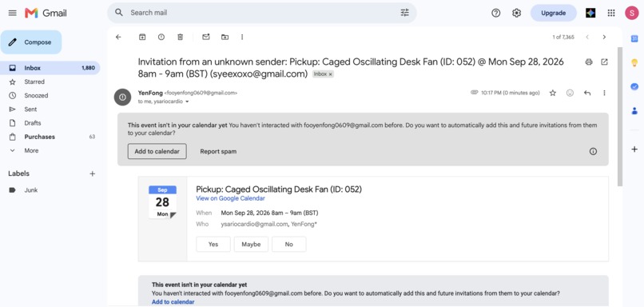Viewport: 644px width, 307px height.
Task: Remove the Inbox label tag
Action: pos(330,74)
